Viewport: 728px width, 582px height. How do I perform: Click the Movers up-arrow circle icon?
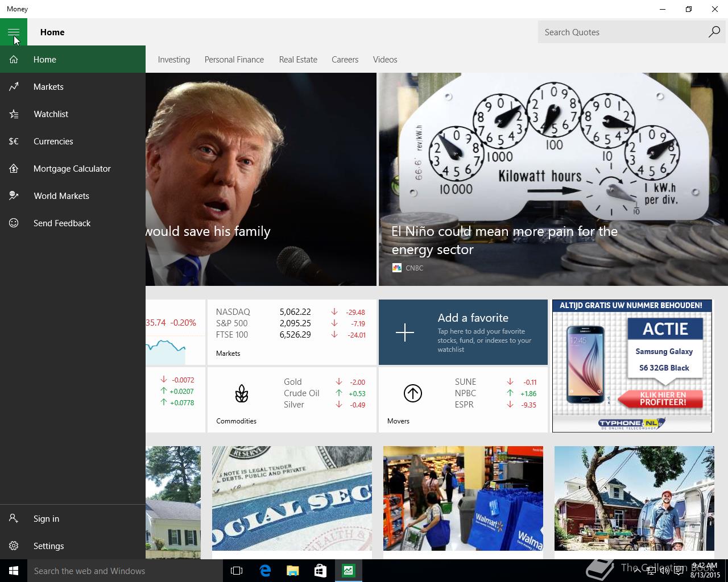413,393
